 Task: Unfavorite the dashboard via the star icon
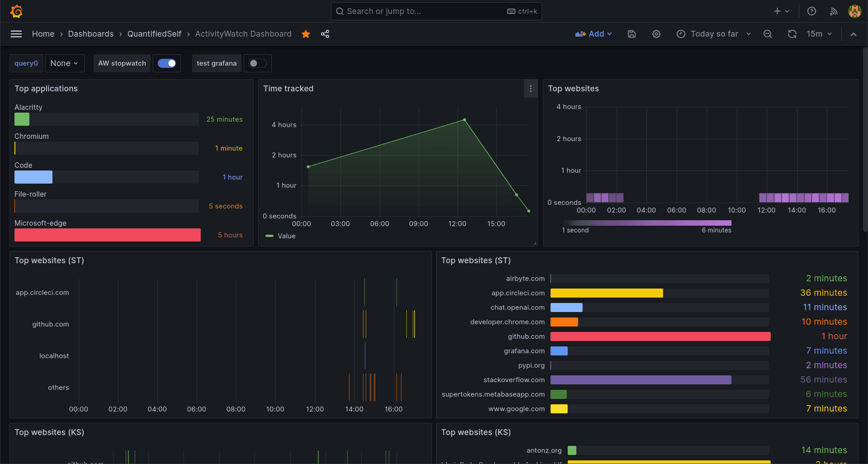pyautogui.click(x=306, y=34)
